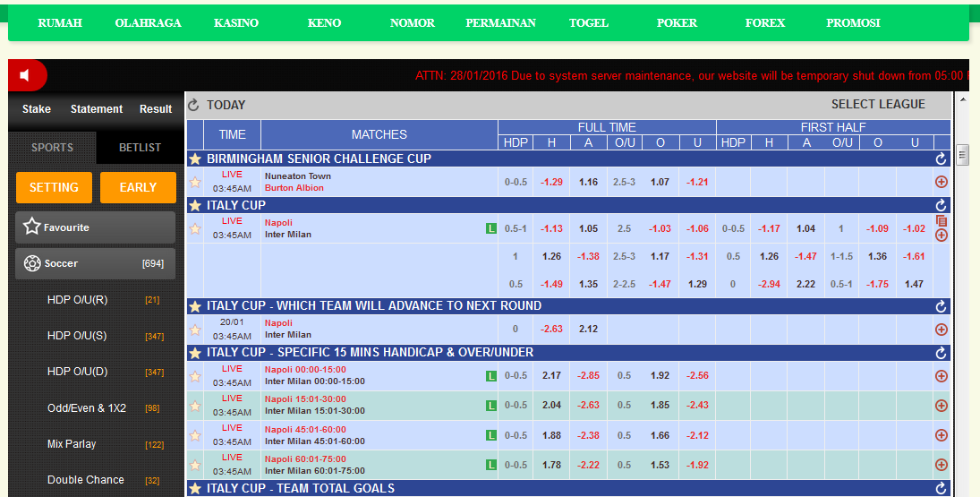Switch to the SPORTS tab

[53, 148]
